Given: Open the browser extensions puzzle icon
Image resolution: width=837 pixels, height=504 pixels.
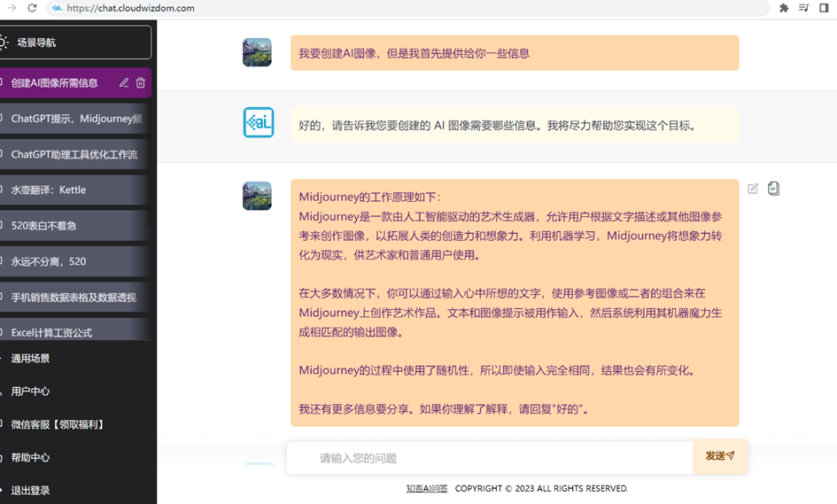Looking at the screenshot, I should pyautogui.click(x=784, y=8).
